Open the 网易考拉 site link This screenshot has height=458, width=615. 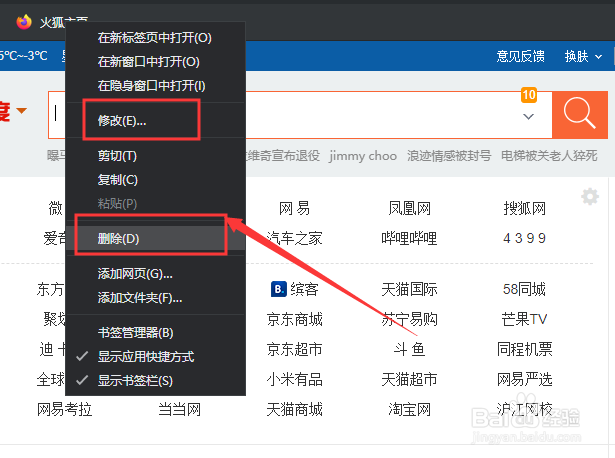tap(65, 409)
